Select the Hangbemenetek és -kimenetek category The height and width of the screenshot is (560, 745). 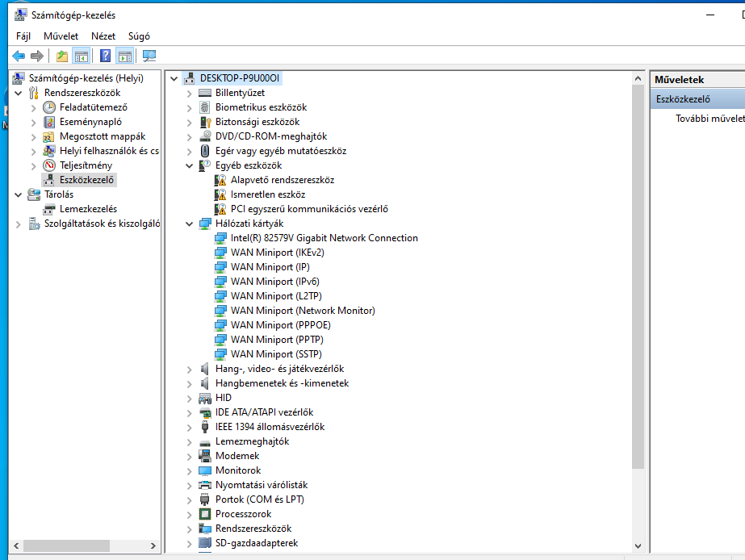282,383
